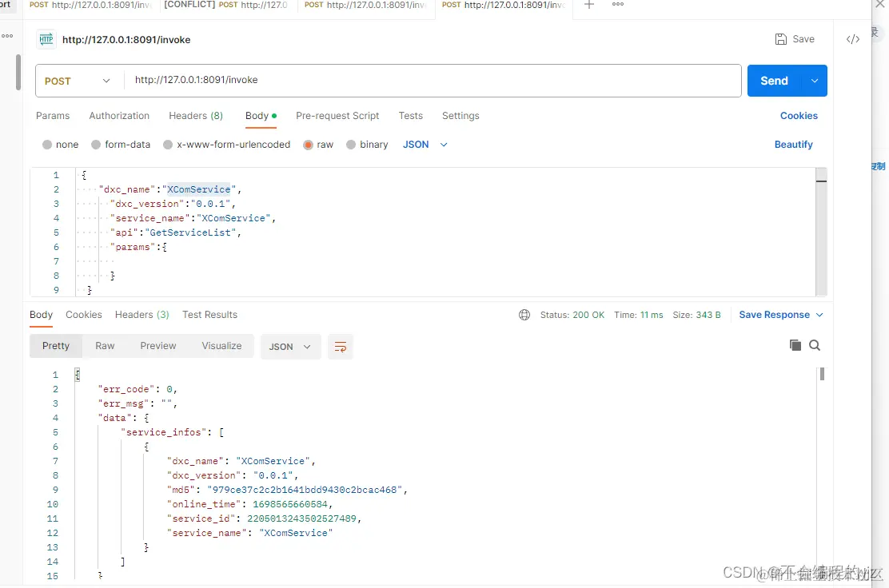This screenshot has width=889, height=588.
Task: Click the Time: 11 ms indicator
Action: click(639, 315)
